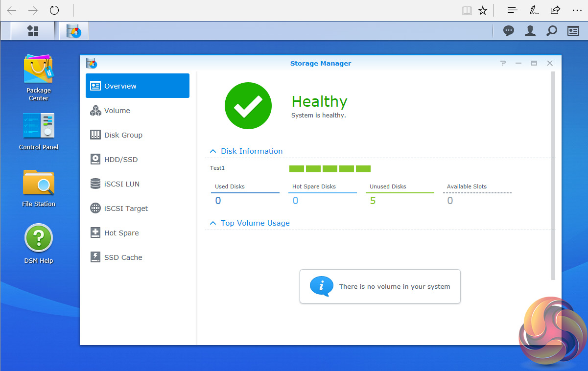Open File Station desktop icon

pos(39,188)
